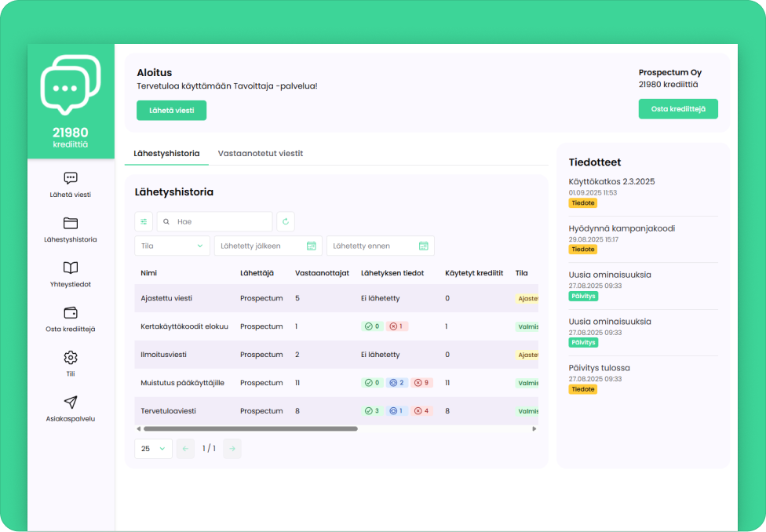Viewport: 766px width, 532px height.
Task: Open the Tila status dropdown
Action: [x=171, y=245]
